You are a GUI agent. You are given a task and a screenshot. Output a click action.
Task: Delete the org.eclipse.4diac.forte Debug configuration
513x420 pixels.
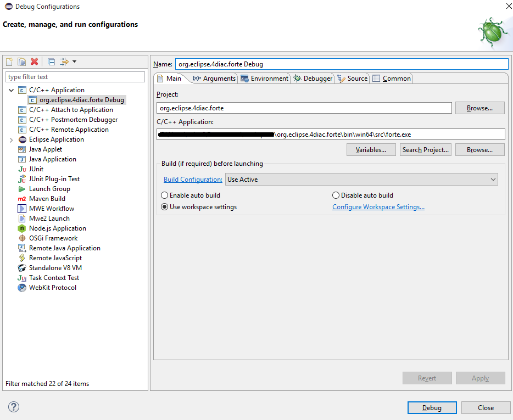click(x=33, y=61)
